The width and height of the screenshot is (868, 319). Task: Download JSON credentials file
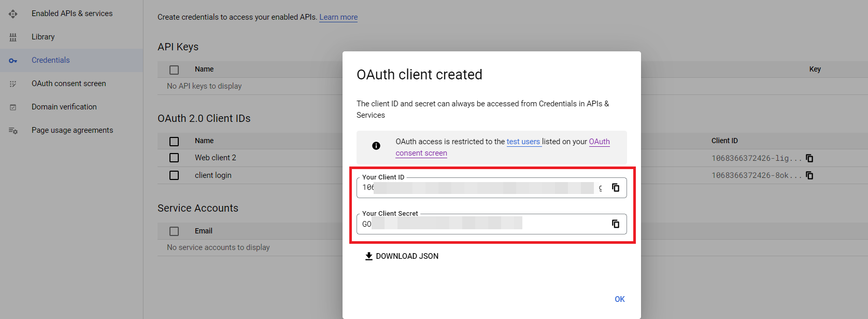[x=402, y=256]
